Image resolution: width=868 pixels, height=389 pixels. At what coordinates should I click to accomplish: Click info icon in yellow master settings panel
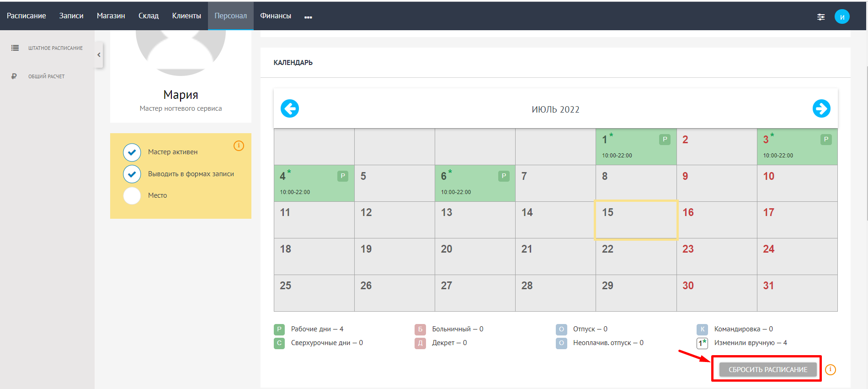point(239,146)
